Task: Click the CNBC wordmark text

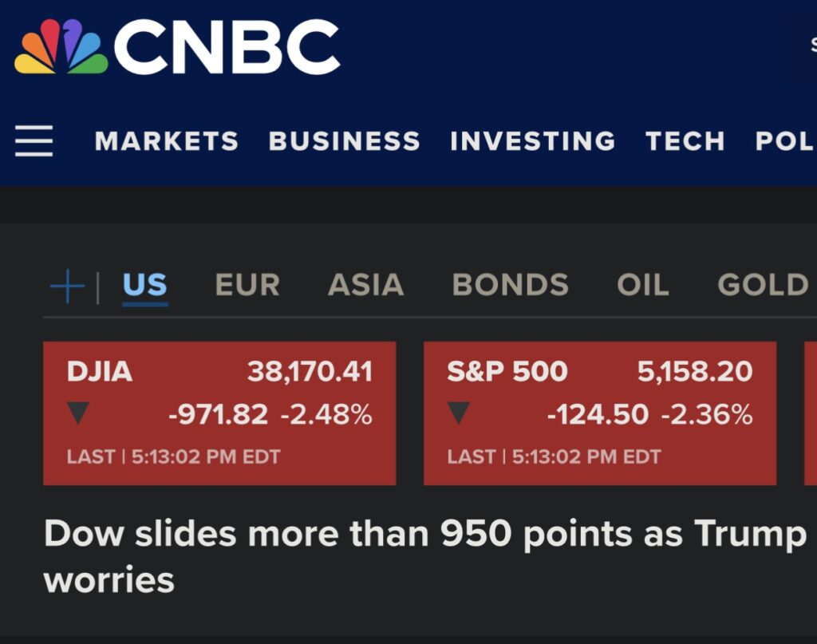Action: pos(227,48)
